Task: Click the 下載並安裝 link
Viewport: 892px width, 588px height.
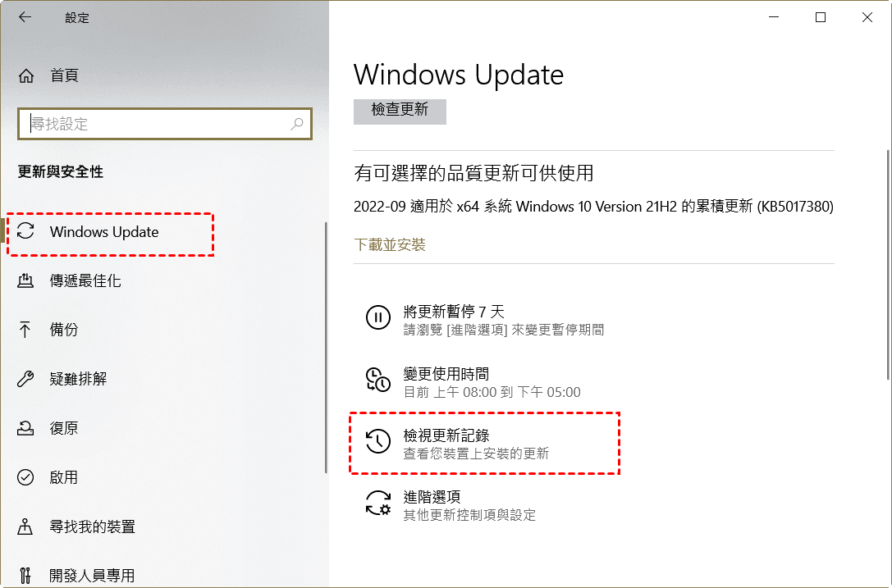Action: (390, 245)
